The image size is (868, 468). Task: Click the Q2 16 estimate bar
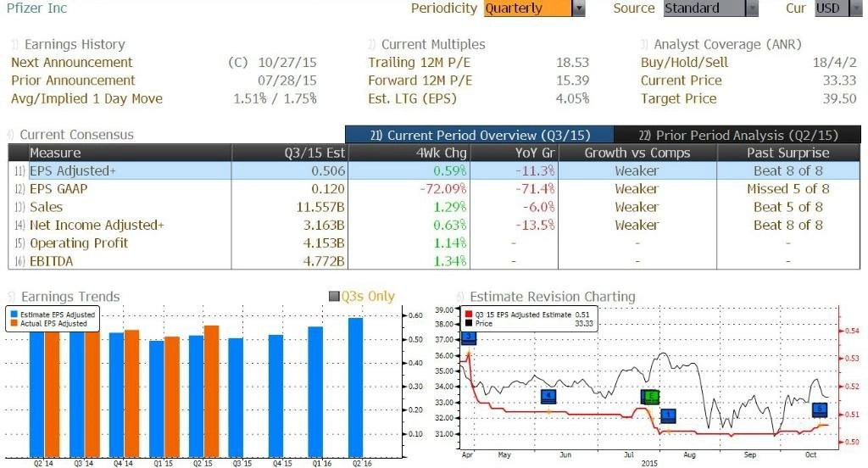point(355,387)
